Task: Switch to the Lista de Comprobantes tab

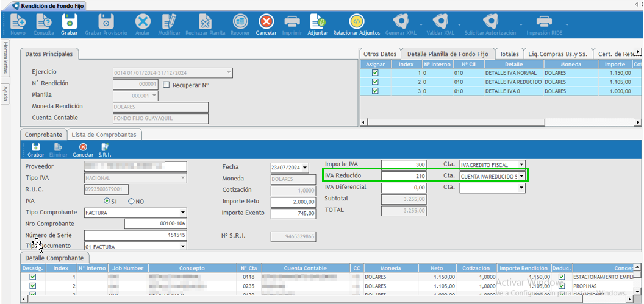Action: (x=104, y=135)
